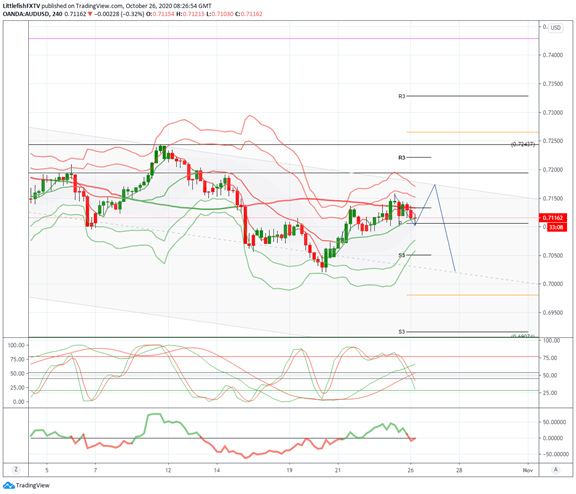Screen dimensions: 576x494
Task: Select the lower S3 pivot level label
Action: [x=402, y=332]
